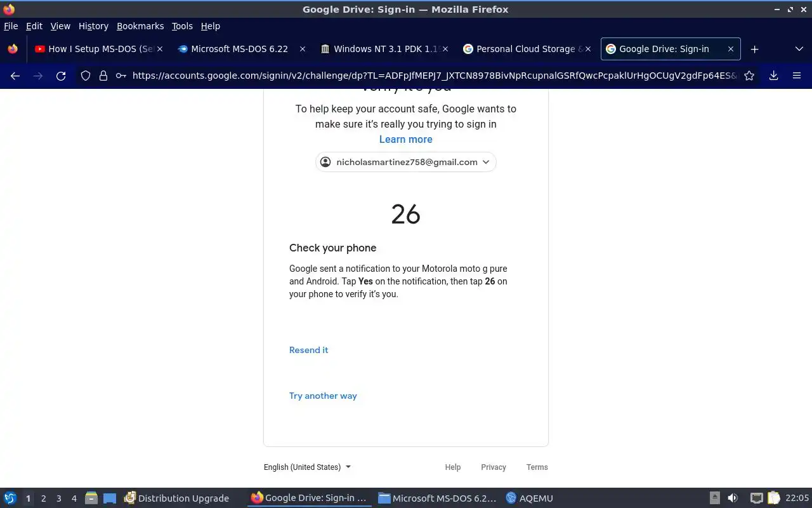Click the show desktop taskbar icon
The image size is (812, 508).
pyautogui.click(x=110, y=498)
